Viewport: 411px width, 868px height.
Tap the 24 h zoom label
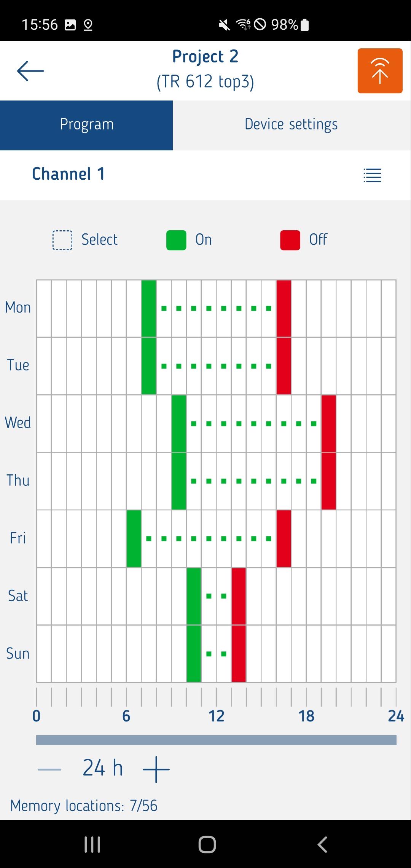[103, 768]
